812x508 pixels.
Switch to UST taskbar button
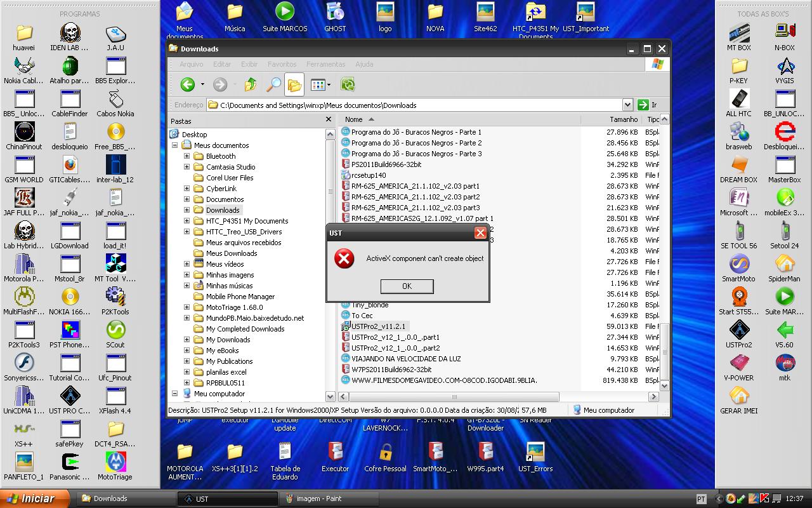pos(227,498)
